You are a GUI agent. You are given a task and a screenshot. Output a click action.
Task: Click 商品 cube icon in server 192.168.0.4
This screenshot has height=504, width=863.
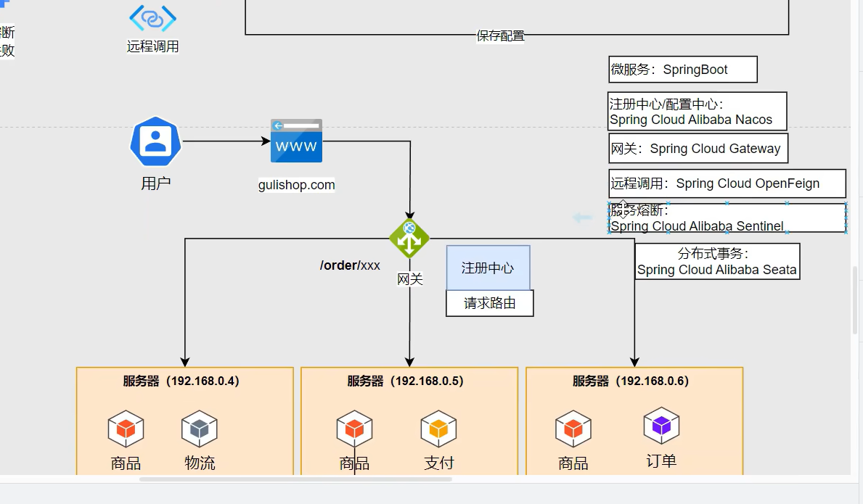point(126,429)
